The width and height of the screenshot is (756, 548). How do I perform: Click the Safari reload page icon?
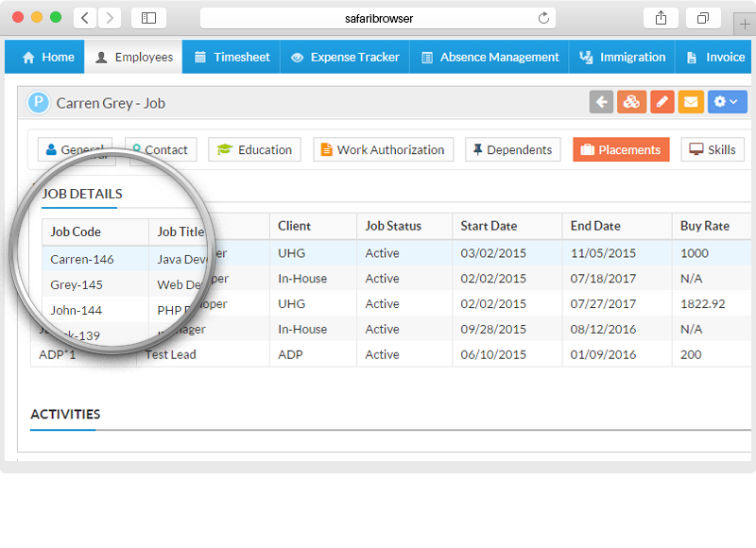coord(543,18)
